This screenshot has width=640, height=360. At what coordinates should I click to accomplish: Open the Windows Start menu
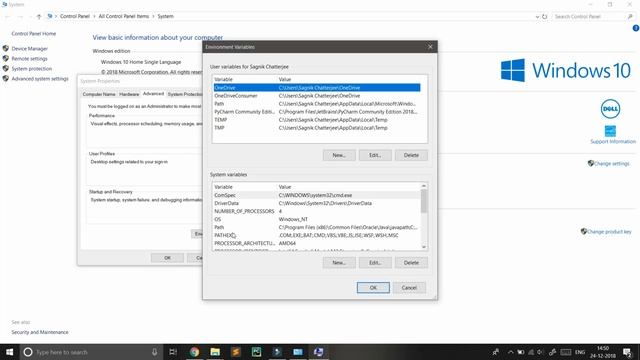(9, 352)
